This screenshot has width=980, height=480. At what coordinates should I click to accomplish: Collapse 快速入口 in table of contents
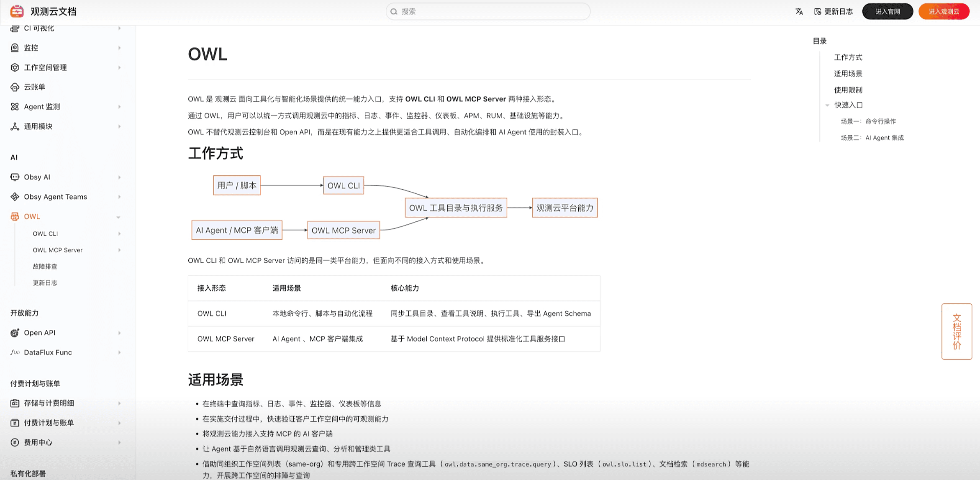pos(827,105)
